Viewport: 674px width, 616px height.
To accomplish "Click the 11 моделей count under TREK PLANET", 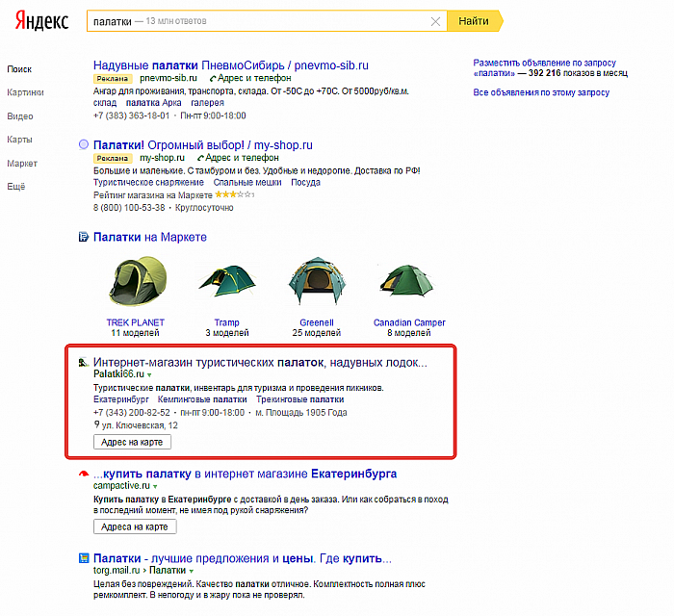I will click(136, 332).
